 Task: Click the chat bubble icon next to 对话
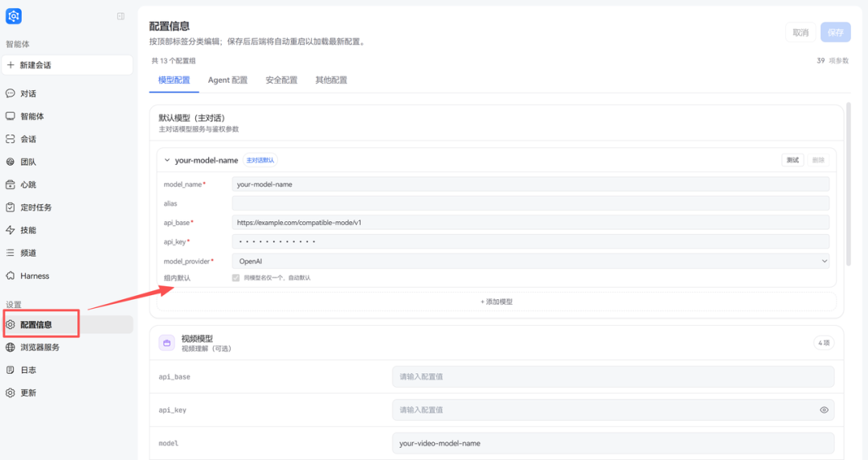coord(10,93)
